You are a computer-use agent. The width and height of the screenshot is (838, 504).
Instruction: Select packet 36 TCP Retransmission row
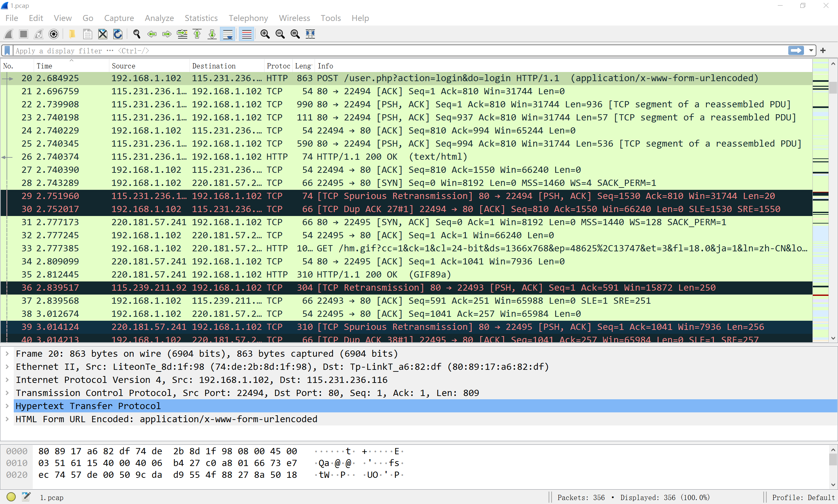(406, 288)
